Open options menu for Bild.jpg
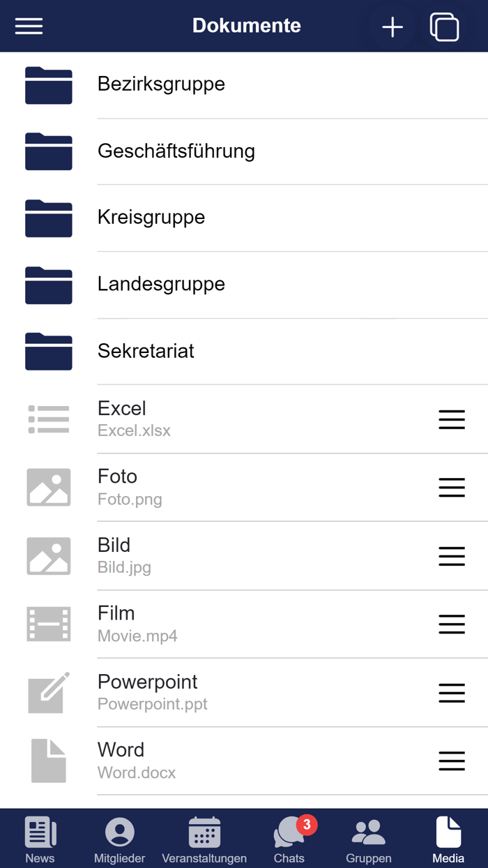The width and height of the screenshot is (488, 868). coord(452,556)
